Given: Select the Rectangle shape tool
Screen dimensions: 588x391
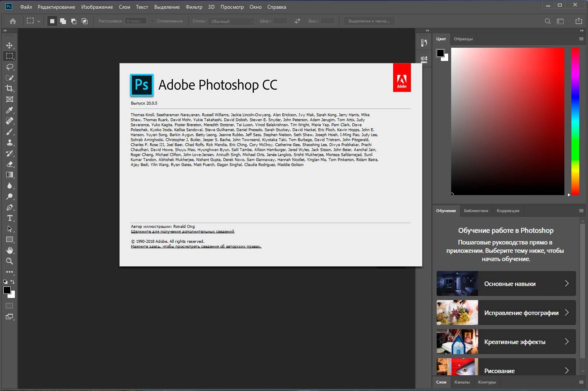Looking at the screenshot, I should tap(10, 239).
